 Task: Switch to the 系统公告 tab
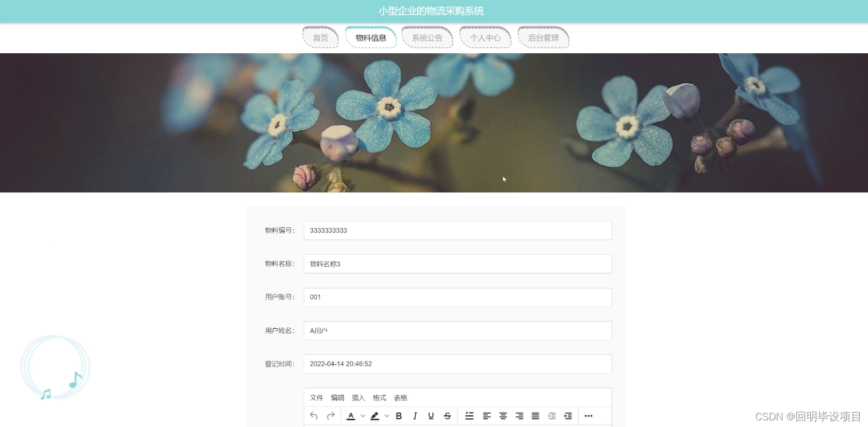pos(427,37)
